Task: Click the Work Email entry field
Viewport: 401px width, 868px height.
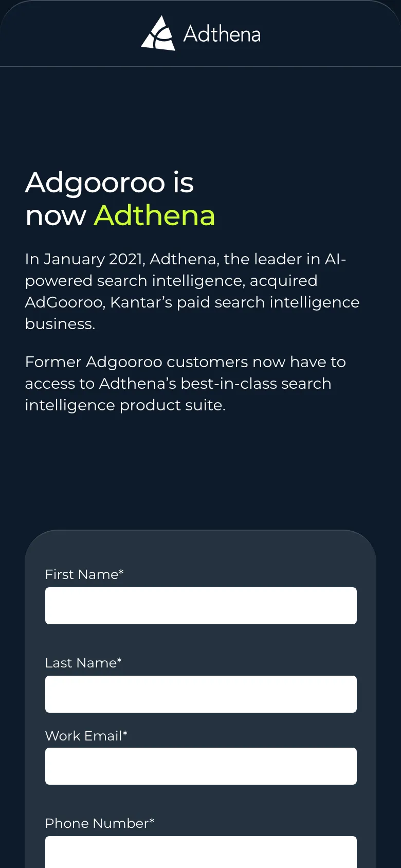Action: [200, 766]
